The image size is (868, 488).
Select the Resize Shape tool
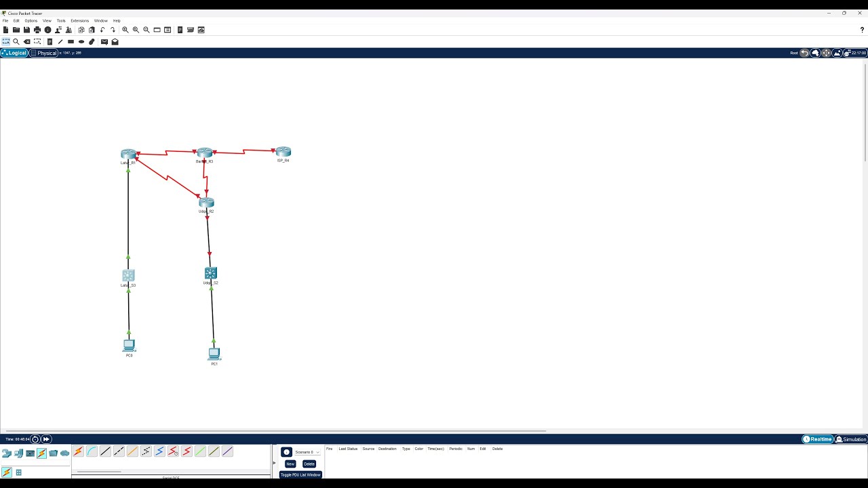pos(37,41)
